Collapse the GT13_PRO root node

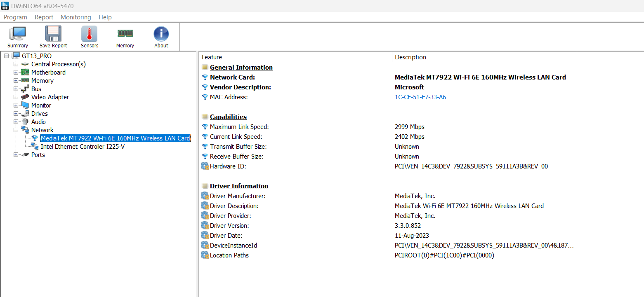pos(7,56)
